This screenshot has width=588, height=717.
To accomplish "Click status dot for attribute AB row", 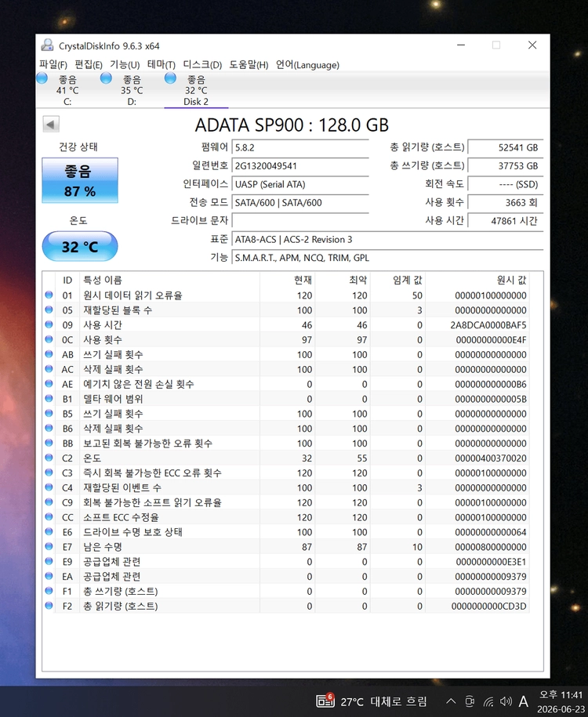I will tap(49, 354).
